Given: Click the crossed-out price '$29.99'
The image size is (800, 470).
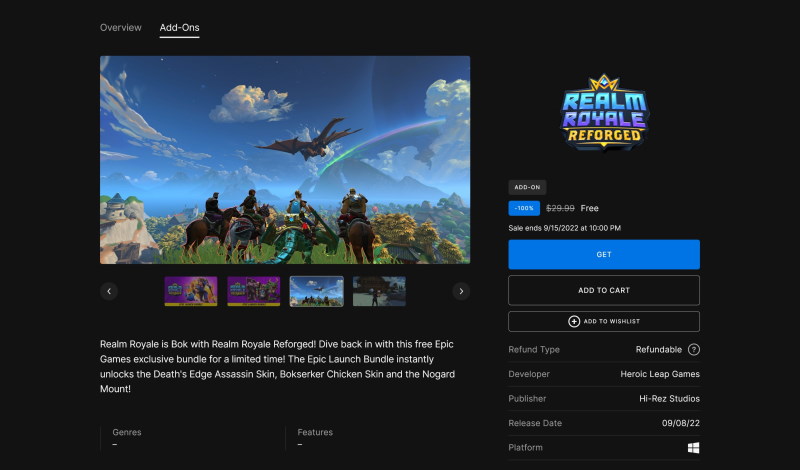Looking at the screenshot, I should click(x=560, y=208).
